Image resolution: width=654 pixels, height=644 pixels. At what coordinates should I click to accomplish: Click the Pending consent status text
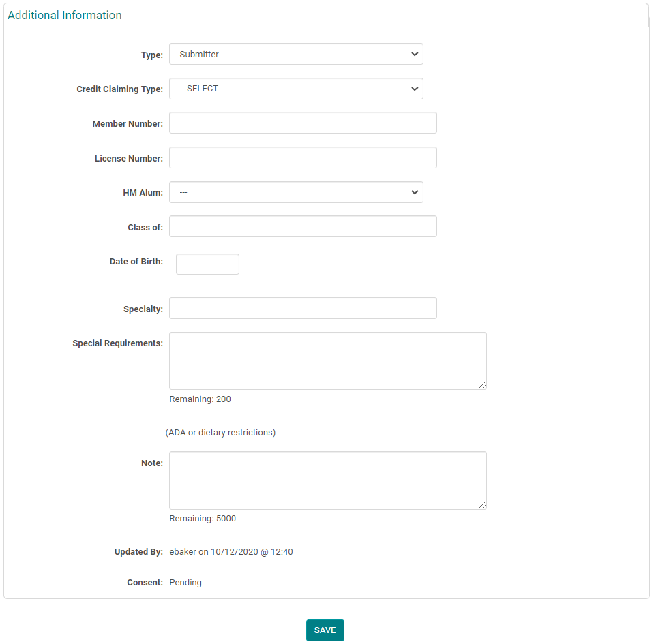click(x=185, y=583)
